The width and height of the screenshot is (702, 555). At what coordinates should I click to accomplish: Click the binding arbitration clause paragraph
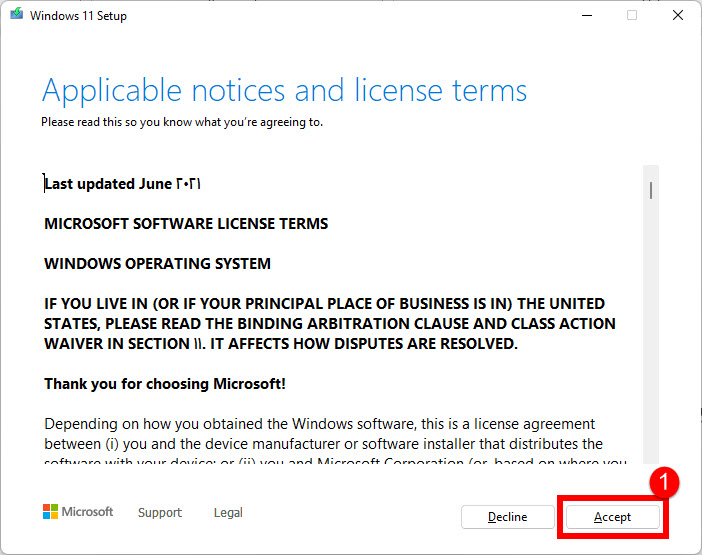[330, 324]
